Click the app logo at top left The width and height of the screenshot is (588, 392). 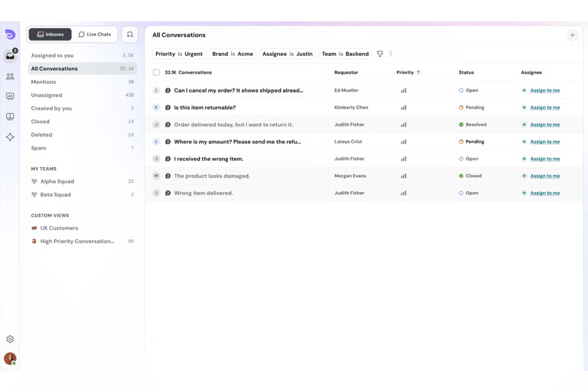click(x=10, y=35)
